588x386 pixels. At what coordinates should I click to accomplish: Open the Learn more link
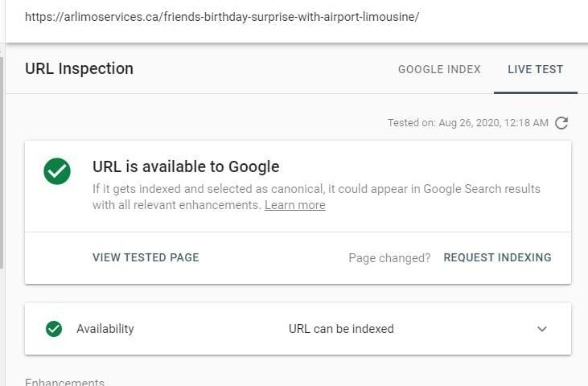(x=294, y=205)
